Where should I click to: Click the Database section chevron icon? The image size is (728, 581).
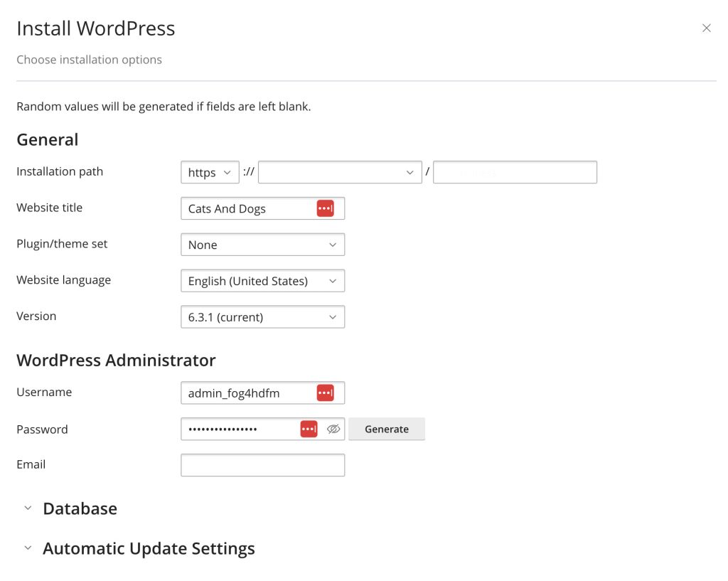click(x=28, y=508)
